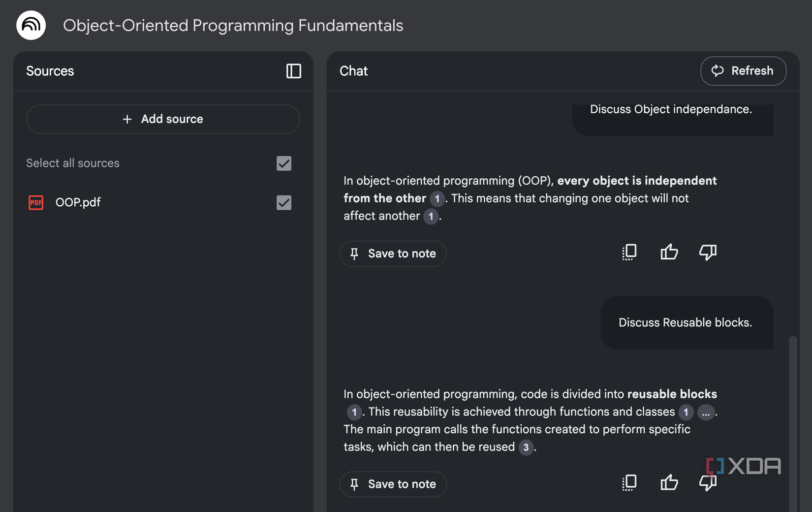
Task: Click the notebook title Object-Oriented Programming Fundamentals
Action: (233, 25)
